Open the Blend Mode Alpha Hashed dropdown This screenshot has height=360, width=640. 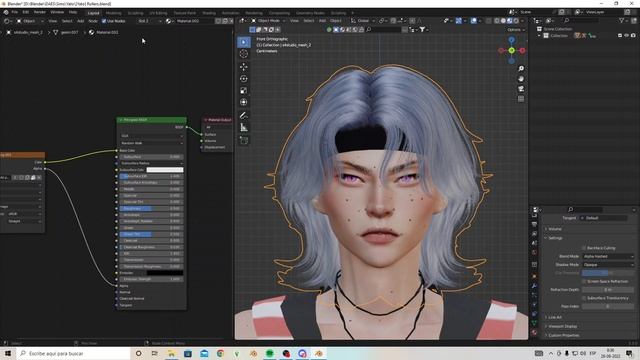(608, 256)
